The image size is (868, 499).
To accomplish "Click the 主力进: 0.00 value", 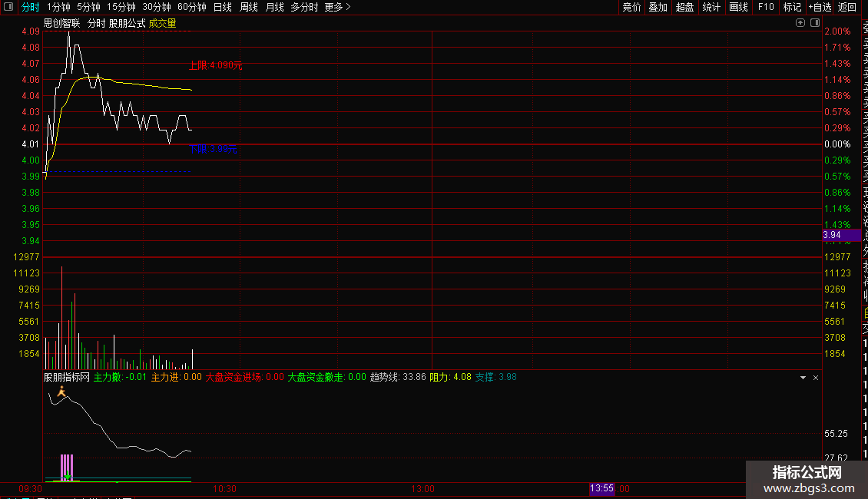I will tap(177, 377).
